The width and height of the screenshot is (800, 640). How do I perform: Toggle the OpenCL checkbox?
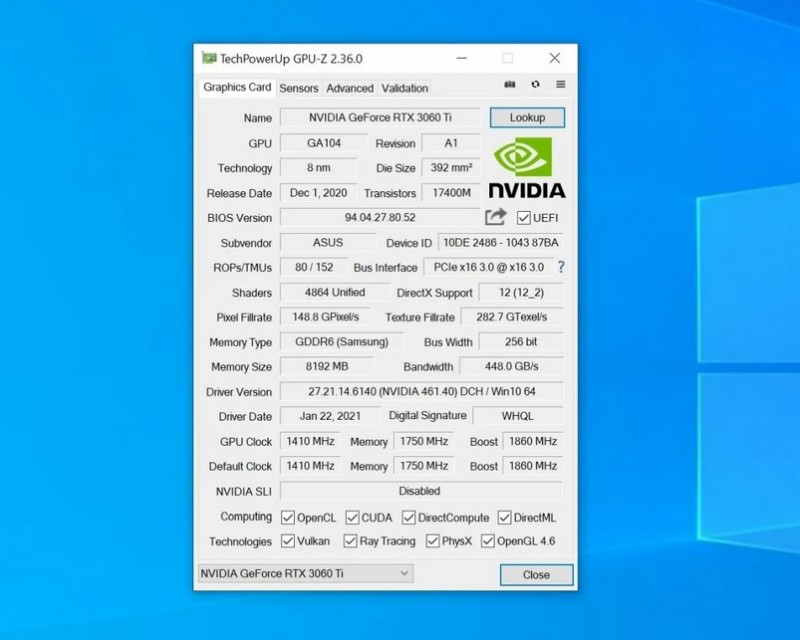coord(288,518)
